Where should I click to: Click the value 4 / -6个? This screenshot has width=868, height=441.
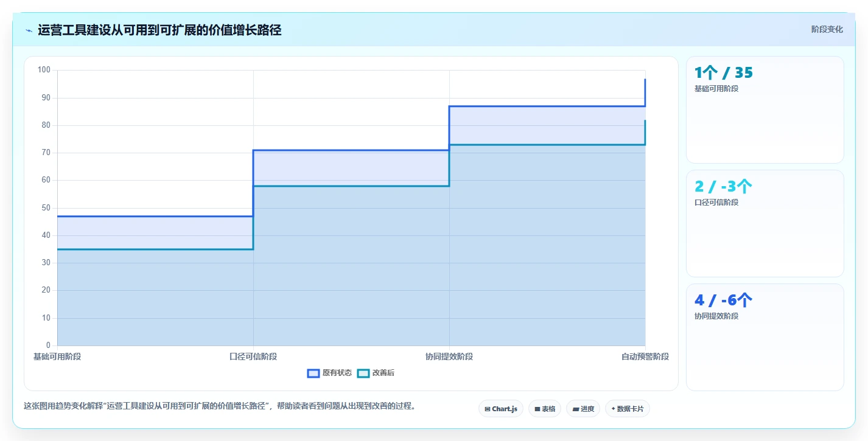pyautogui.click(x=724, y=300)
